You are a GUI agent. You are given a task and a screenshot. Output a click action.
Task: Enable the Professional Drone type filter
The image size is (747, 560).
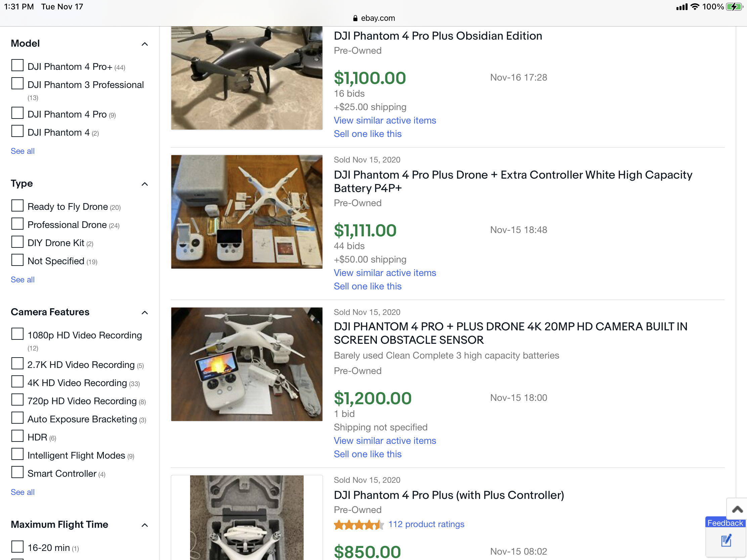(17, 224)
